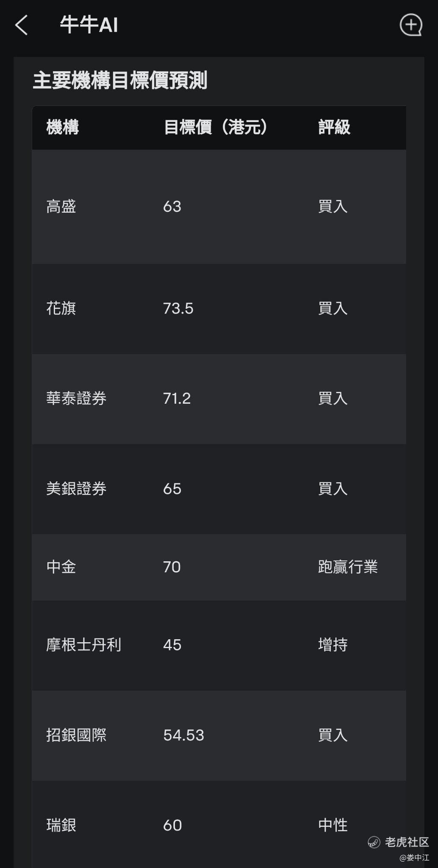438x868 pixels.
Task: Click the 牛牛AI page title
Action: 89,25
